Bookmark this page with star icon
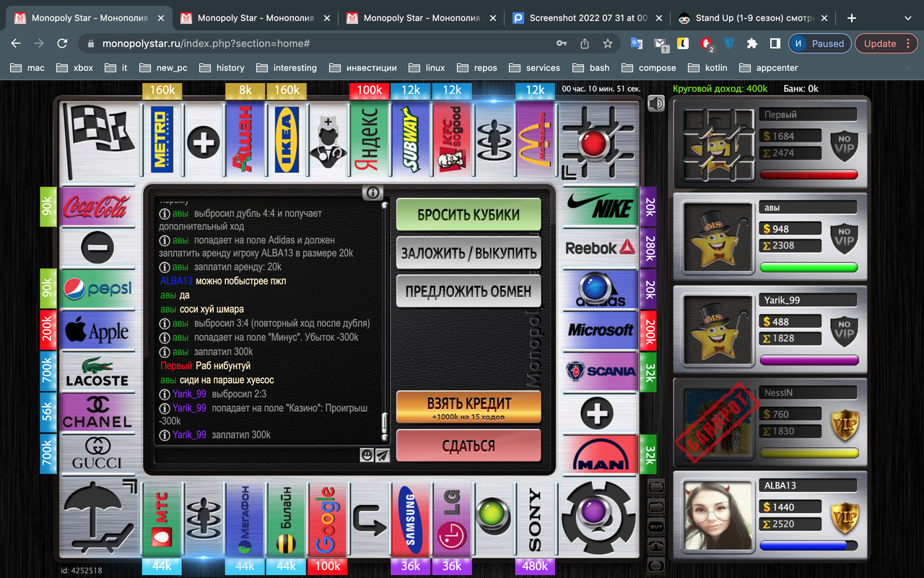Viewport: 924px width, 578px height. pyautogui.click(x=608, y=43)
